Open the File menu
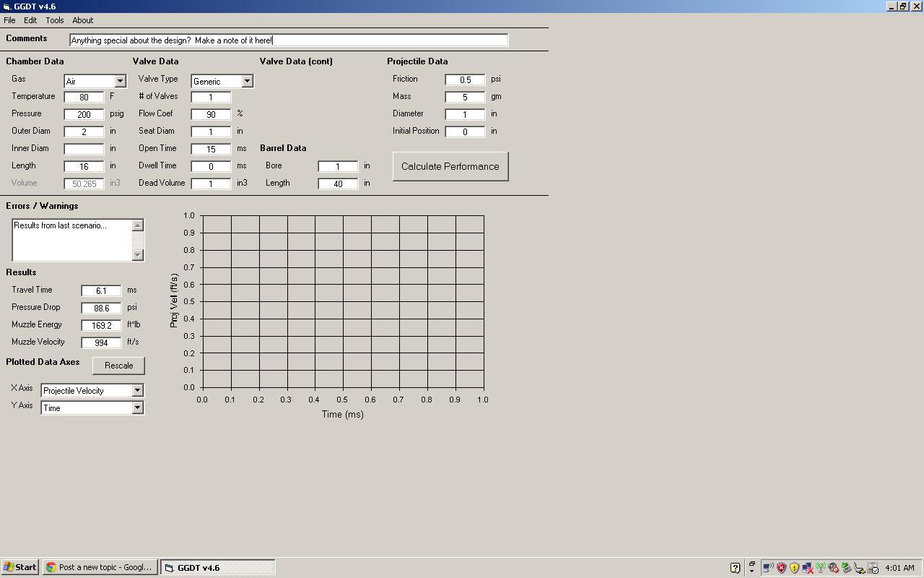 [9, 20]
